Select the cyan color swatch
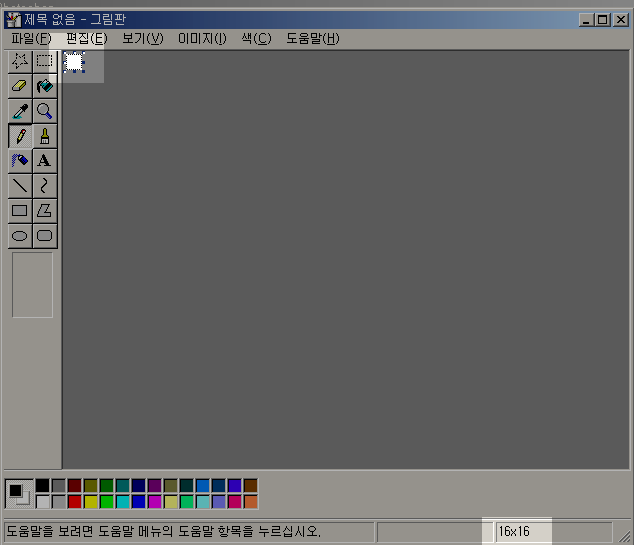The image size is (634, 545). click(123, 502)
